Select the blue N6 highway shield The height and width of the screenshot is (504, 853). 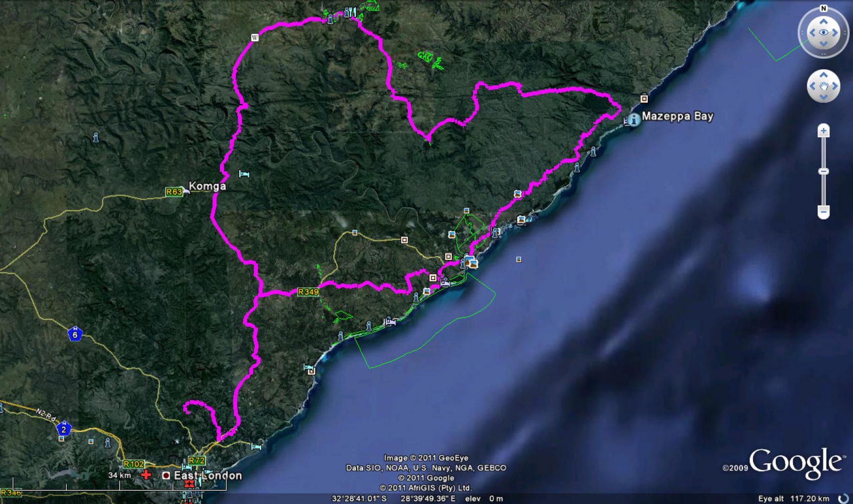[x=75, y=335]
